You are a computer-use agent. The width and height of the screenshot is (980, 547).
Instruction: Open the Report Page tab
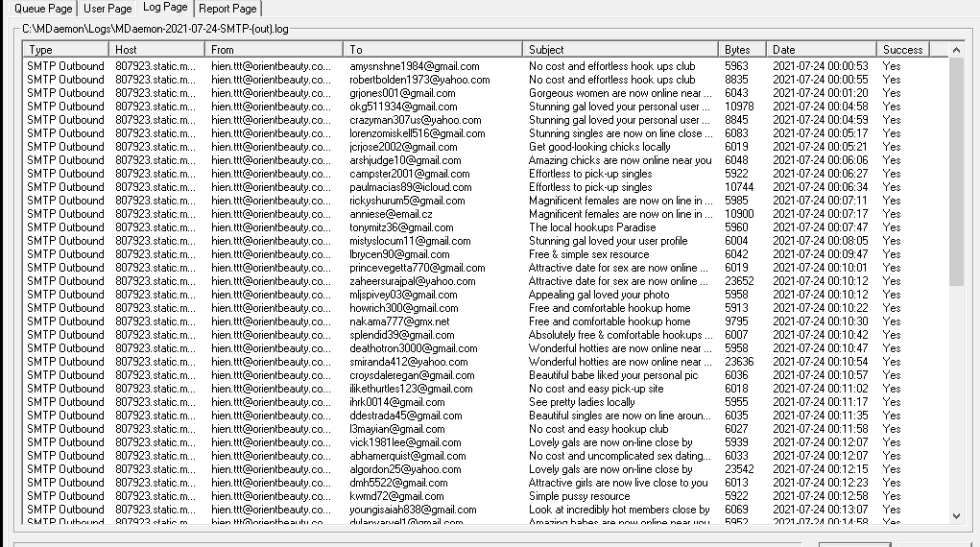[x=227, y=8]
